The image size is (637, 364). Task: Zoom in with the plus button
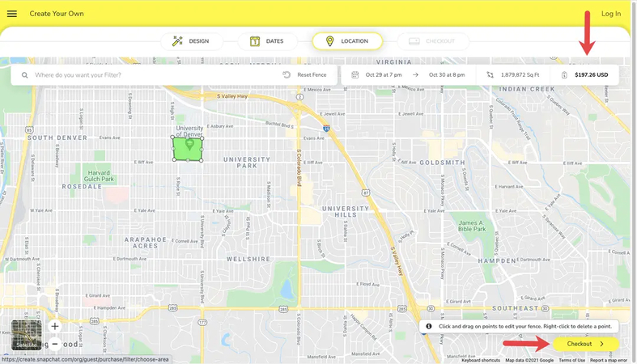[55, 326]
